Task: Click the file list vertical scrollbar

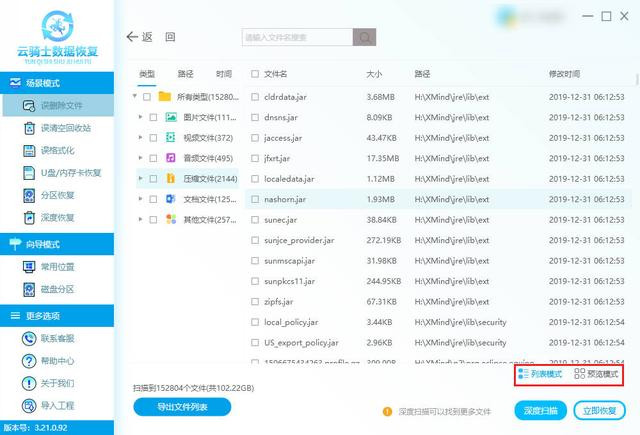Action: pyautogui.click(x=637, y=80)
